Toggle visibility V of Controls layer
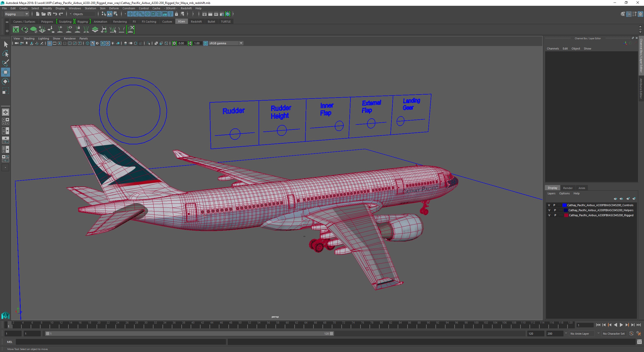Image resolution: width=644 pixels, height=352 pixels. tap(549, 205)
